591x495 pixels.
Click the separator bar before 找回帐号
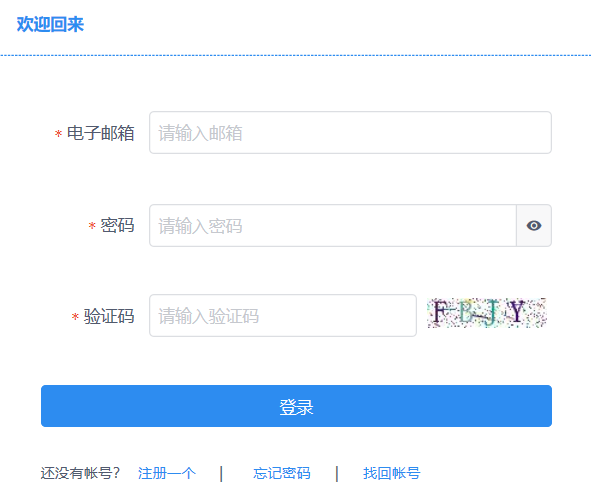point(337,474)
